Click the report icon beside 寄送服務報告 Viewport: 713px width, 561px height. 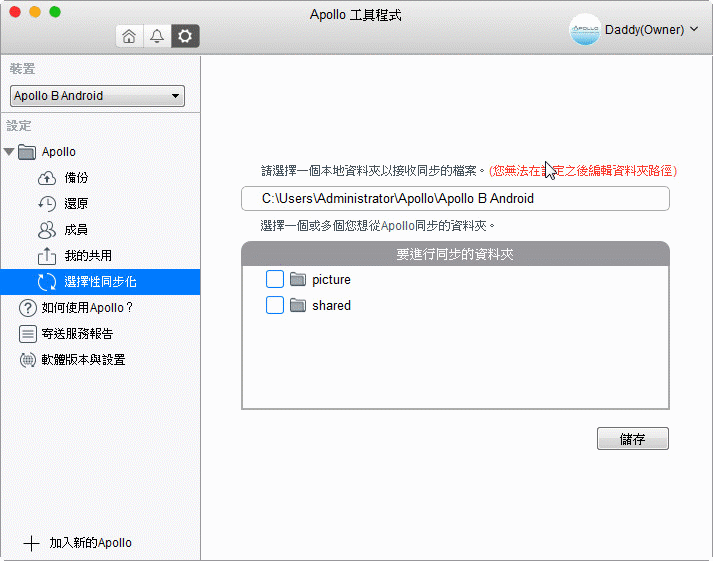click(x=28, y=334)
